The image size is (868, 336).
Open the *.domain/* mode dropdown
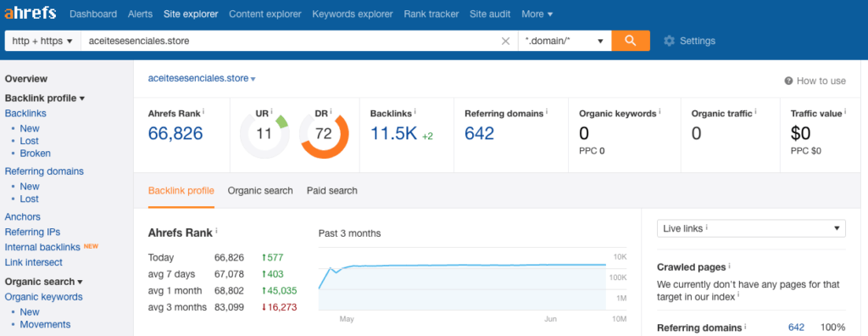click(x=565, y=41)
